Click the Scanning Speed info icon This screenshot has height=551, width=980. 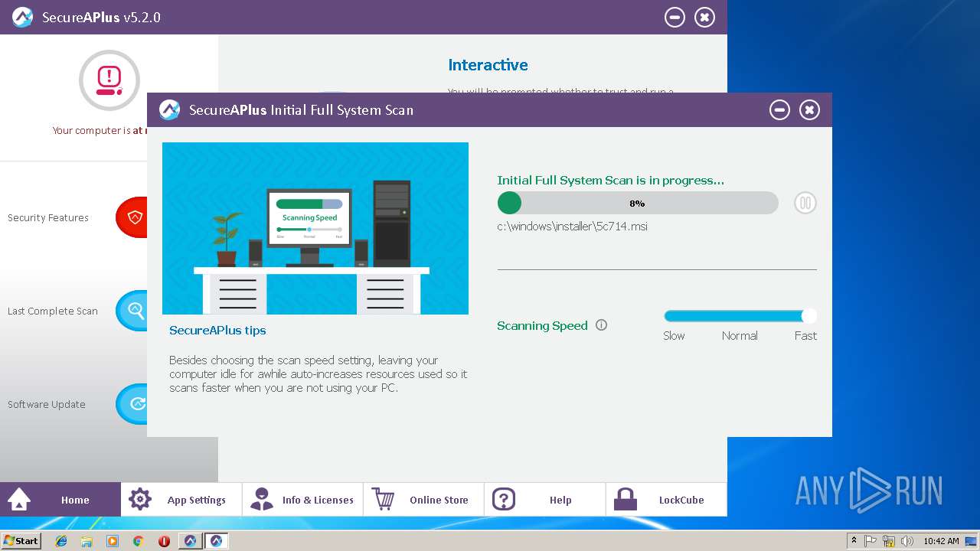coord(601,324)
